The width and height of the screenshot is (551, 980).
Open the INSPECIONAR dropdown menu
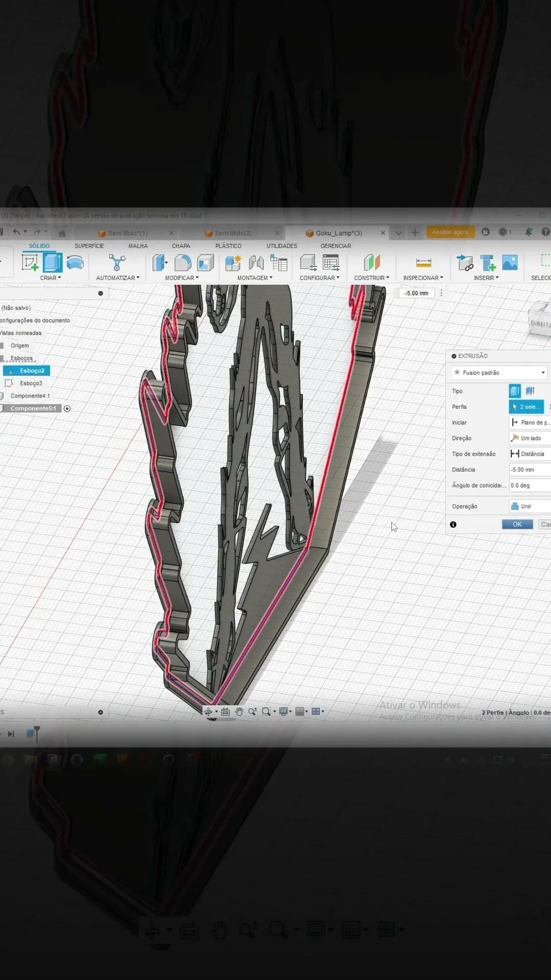423,278
